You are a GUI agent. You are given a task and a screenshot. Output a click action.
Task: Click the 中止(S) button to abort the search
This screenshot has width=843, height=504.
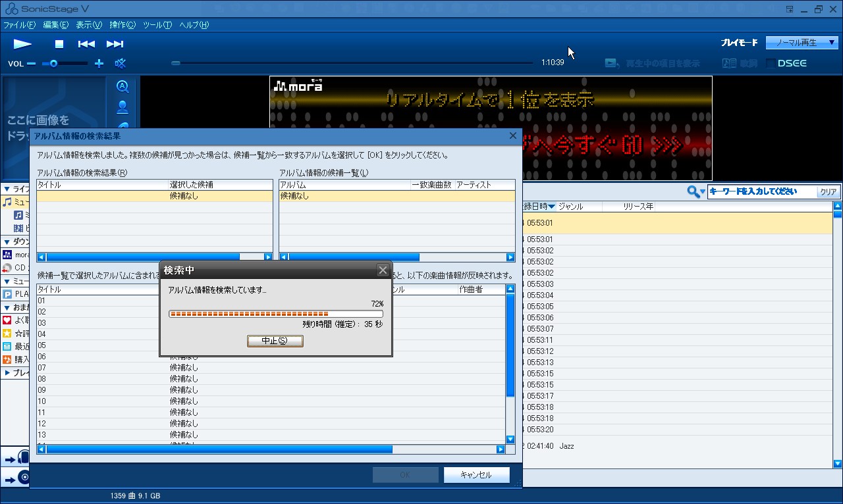pos(275,341)
